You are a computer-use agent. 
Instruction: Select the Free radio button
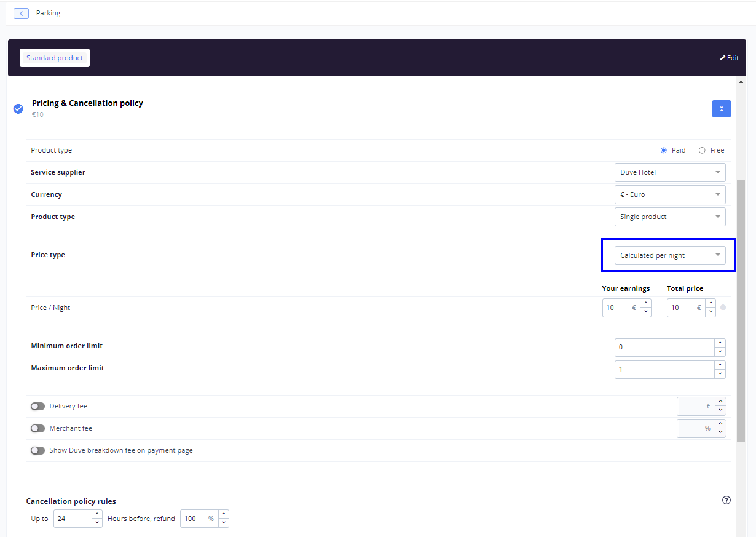pyautogui.click(x=702, y=150)
